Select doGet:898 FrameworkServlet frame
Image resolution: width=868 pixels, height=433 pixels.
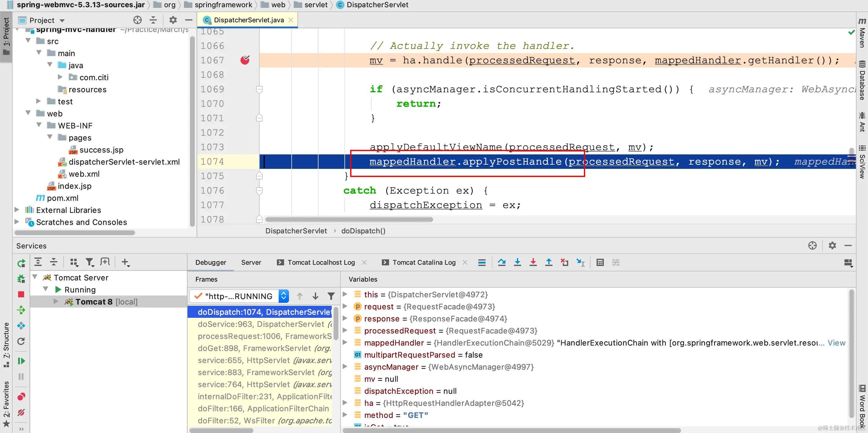coord(260,348)
